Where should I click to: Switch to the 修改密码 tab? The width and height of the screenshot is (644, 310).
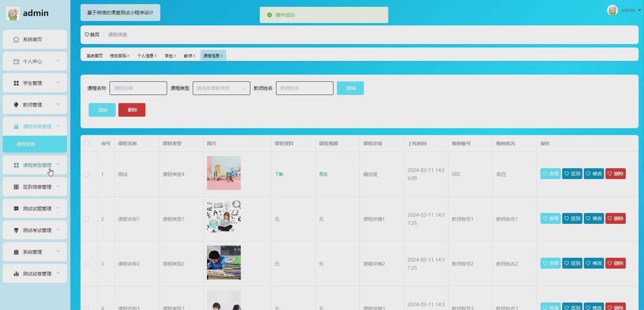point(118,56)
